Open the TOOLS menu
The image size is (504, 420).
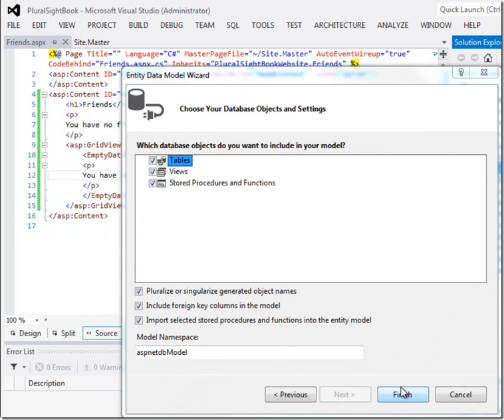pyautogui.click(x=263, y=25)
